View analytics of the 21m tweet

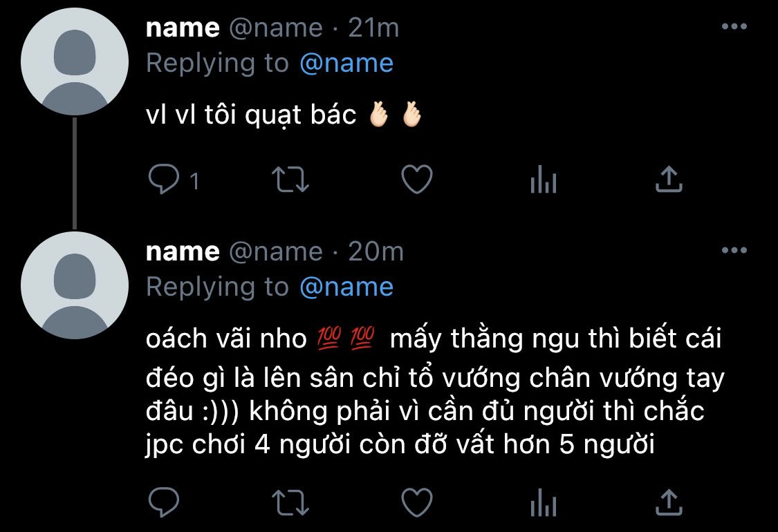pyautogui.click(x=544, y=179)
